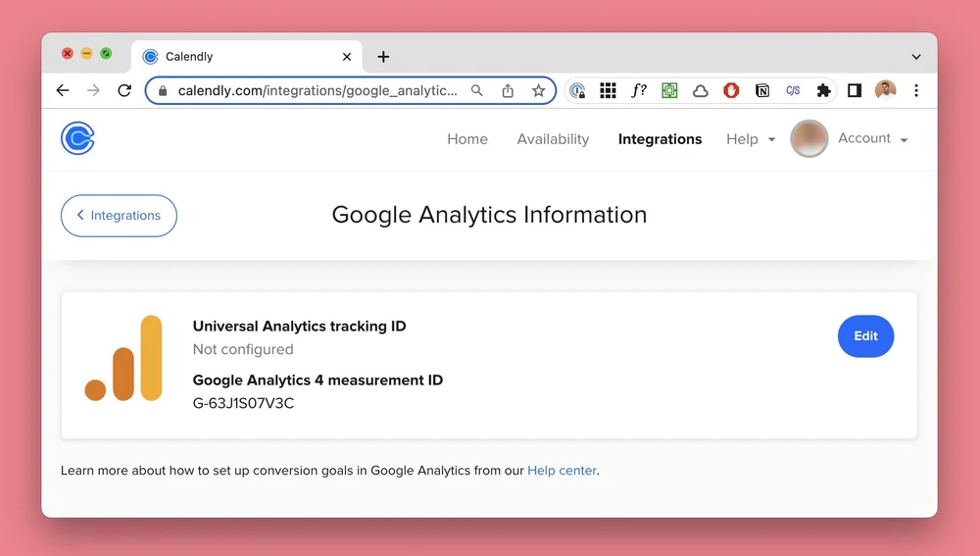Open the f? font finder extension
The height and width of the screenshot is (556, 980).
638,90
